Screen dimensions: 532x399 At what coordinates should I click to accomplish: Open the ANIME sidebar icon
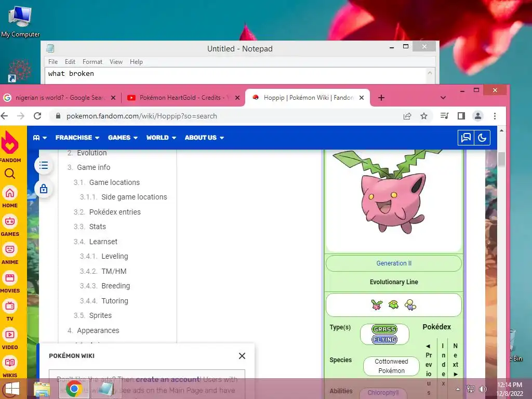pyautogui.click(x=10, y=250)
